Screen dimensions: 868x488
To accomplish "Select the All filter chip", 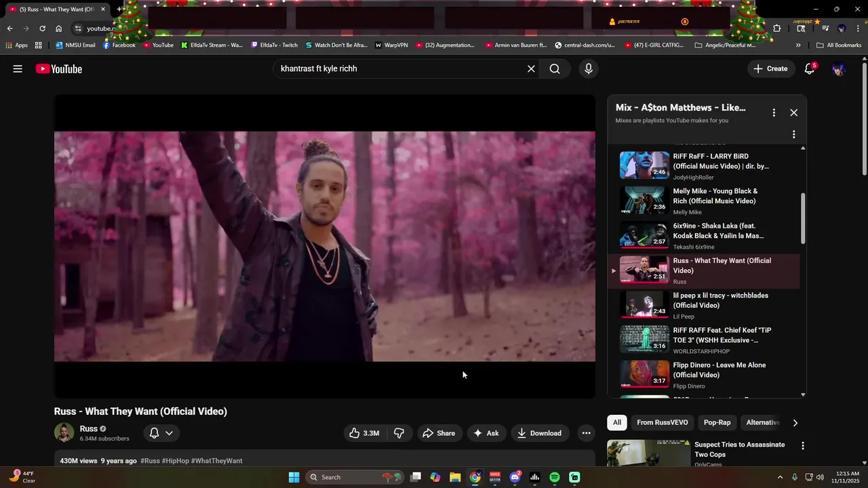I will (x=617, y=422).
